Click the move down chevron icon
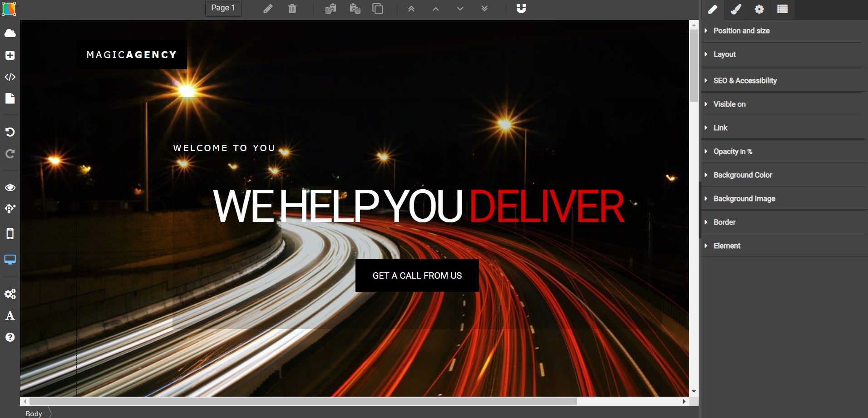Screen dimensions: 868x418 point(460,9)
